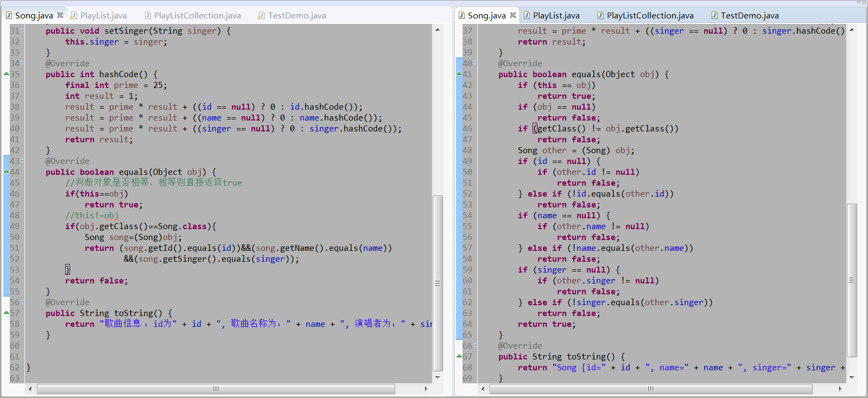Collapse the equals fold at left line 43

(22, 161)
